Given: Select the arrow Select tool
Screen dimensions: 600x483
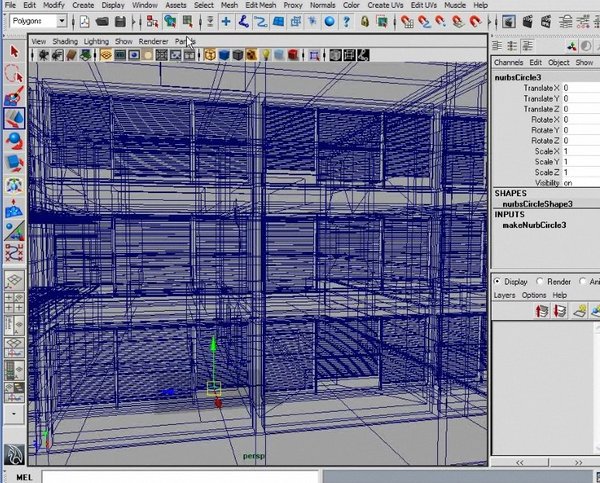Looking at the screenshot, I should [x=15, y=51].
